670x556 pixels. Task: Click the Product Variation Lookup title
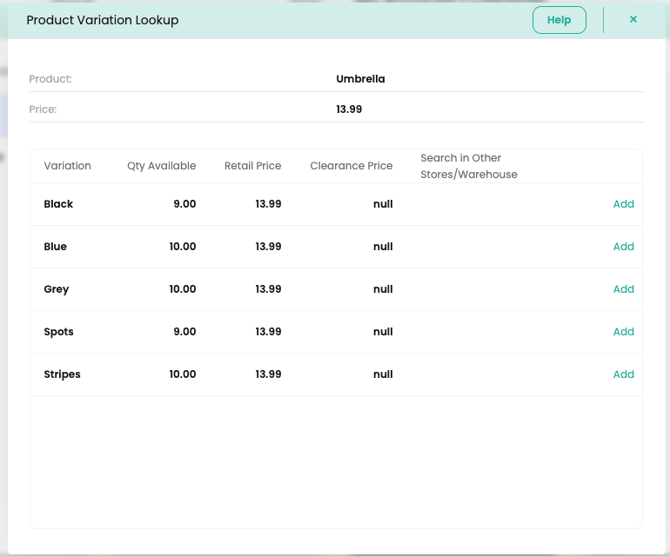click(102, 20)
